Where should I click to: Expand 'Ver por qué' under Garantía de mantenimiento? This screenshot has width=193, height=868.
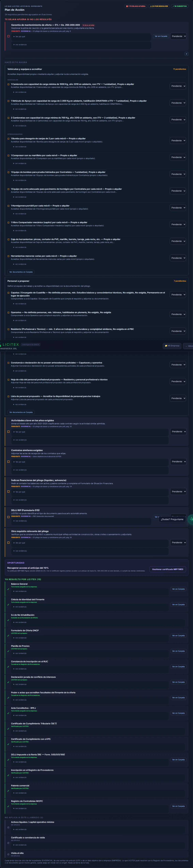click(19, 36)
